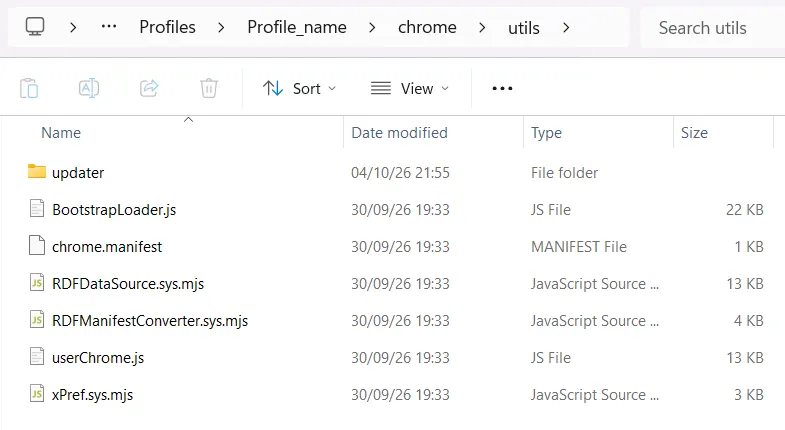Screen dimensions: 785x430
Task: Go to the chrome breadcrumb folder
Action: [x=427, y=27]
